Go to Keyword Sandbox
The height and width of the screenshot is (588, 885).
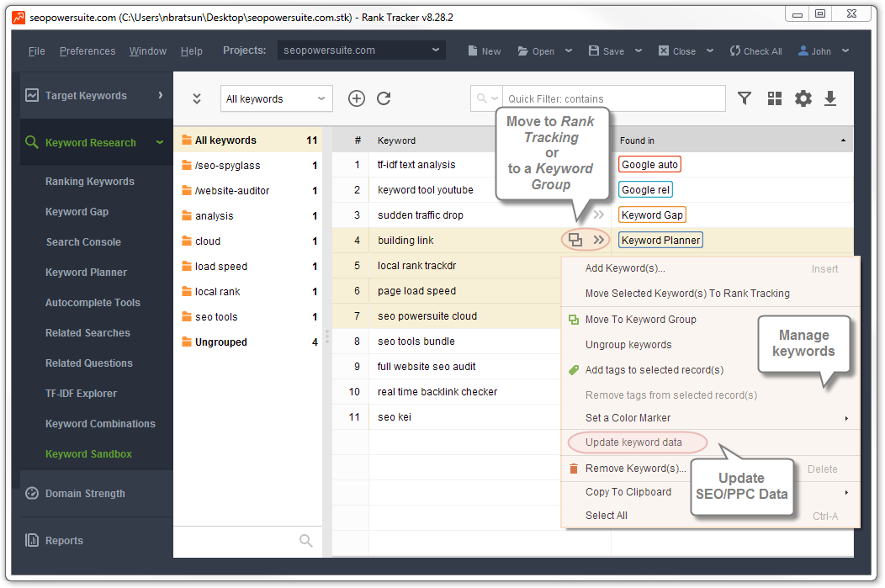click(x=88, y=454)
